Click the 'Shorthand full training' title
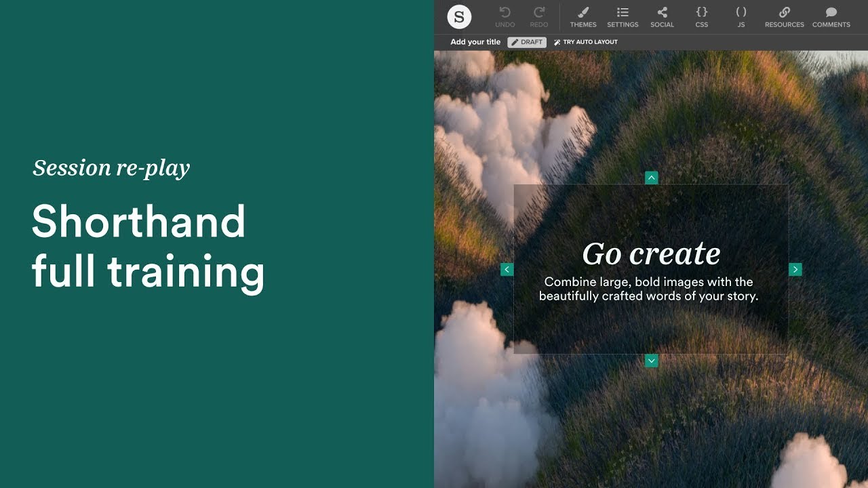868x488 pixels. [x=148, y=247]
